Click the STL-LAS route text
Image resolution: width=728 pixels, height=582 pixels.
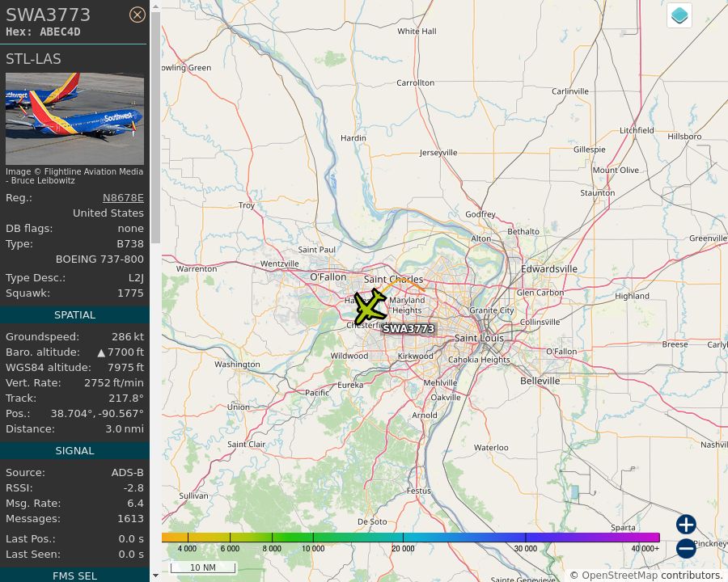click(33, 58)
